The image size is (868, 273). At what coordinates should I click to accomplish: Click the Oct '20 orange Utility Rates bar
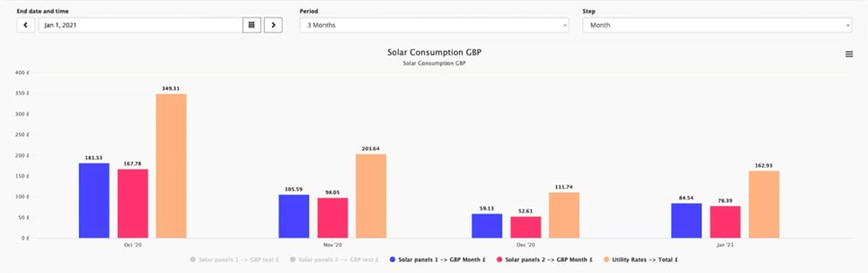(171, 166)
